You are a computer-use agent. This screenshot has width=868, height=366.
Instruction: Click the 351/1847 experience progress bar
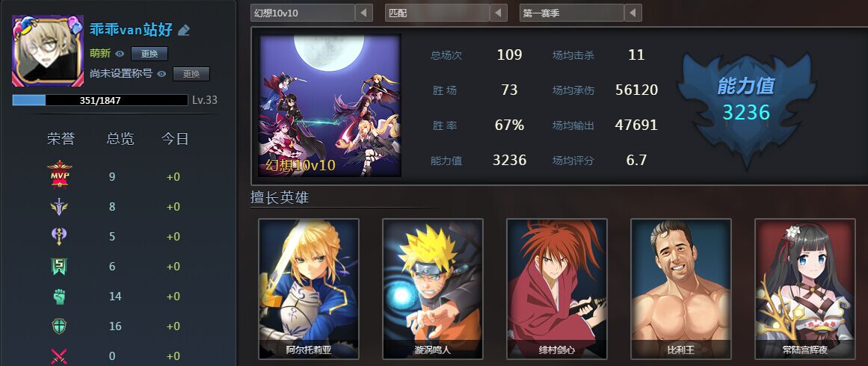point(100,100)
